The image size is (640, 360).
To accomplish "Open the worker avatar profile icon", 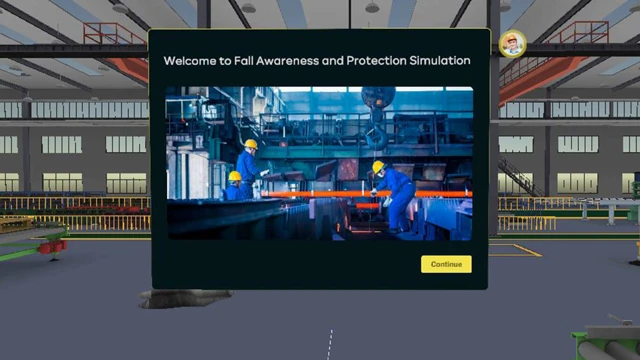I will click(x=512, y=44).
